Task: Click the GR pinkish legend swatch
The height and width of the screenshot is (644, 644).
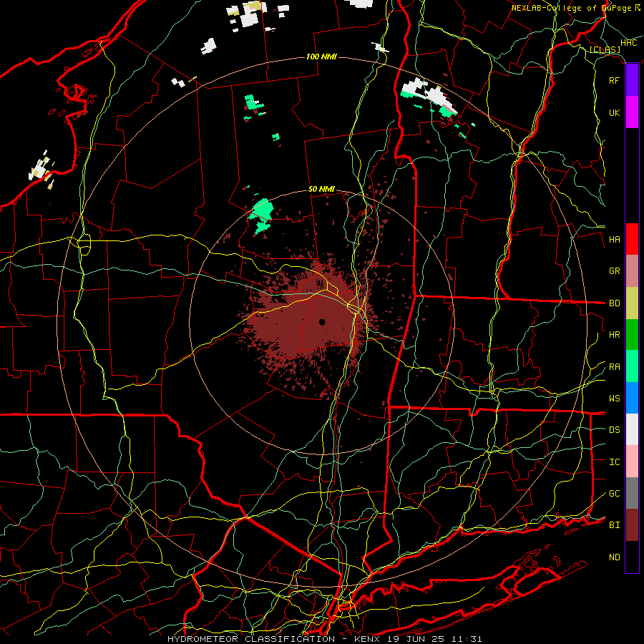Action: coord(632,270)
